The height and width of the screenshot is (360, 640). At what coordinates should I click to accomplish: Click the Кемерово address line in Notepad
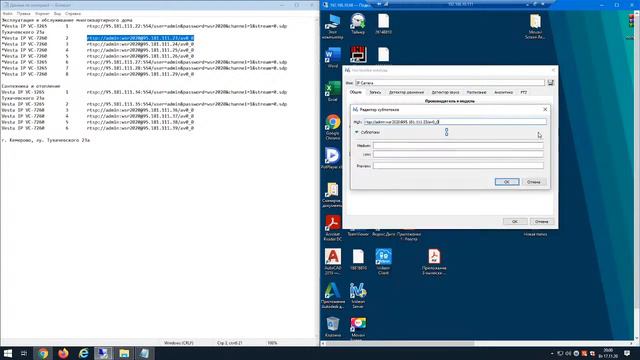[46, 140]
